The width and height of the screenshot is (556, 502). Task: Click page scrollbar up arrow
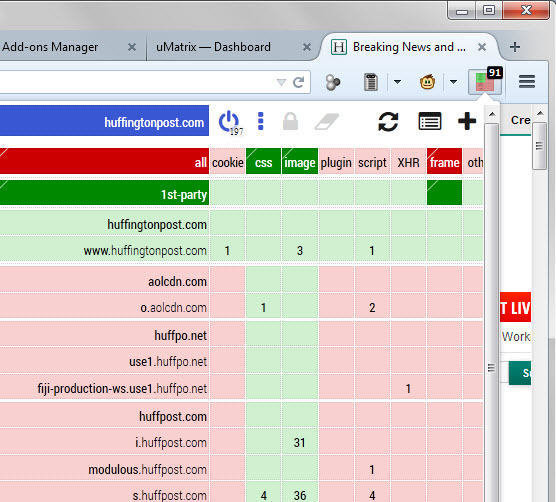540,113
